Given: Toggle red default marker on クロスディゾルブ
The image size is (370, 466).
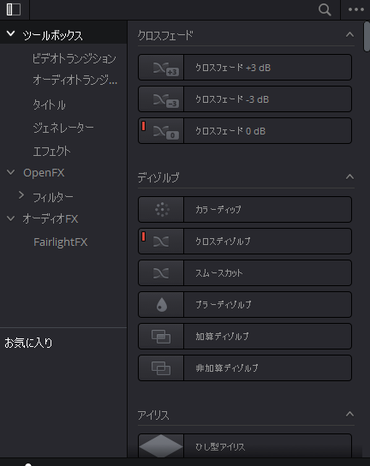Looking at the screenshot, I should tap(143, 236).
